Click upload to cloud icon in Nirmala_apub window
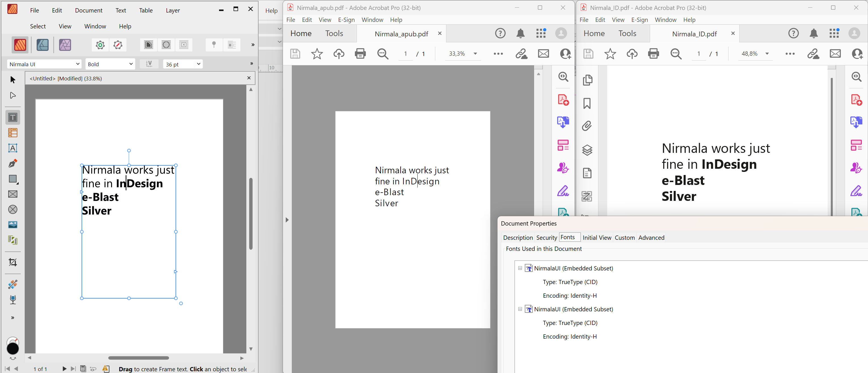The width and height of the screenshot is (868, 373). click(x=339, y=54)
